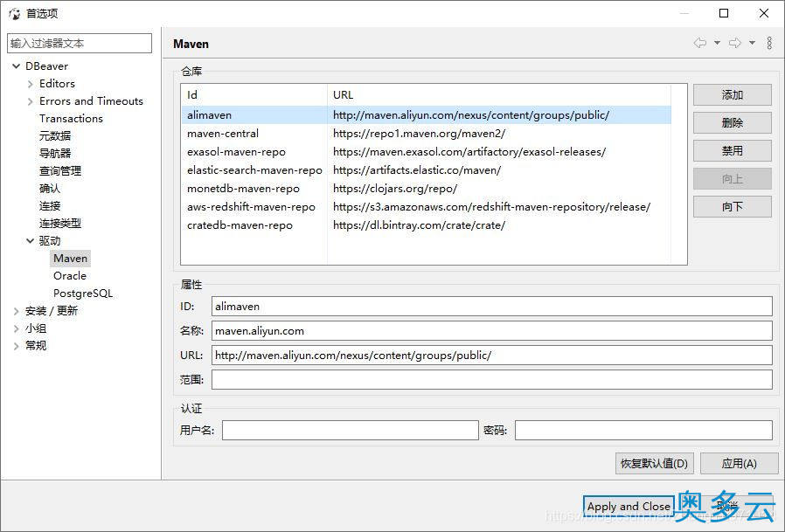Screen dimensions: 785x532
Task: Click the 恢复默认值(D) button
Action: pyautogui.click(x=654, y=464)
